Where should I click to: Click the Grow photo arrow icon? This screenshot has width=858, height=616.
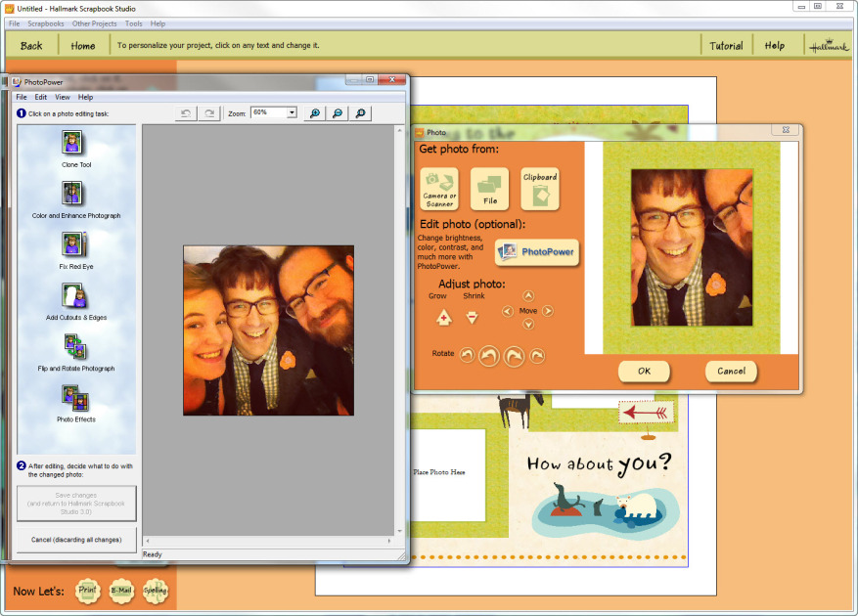pyautogui.click(x=443, y=318)
